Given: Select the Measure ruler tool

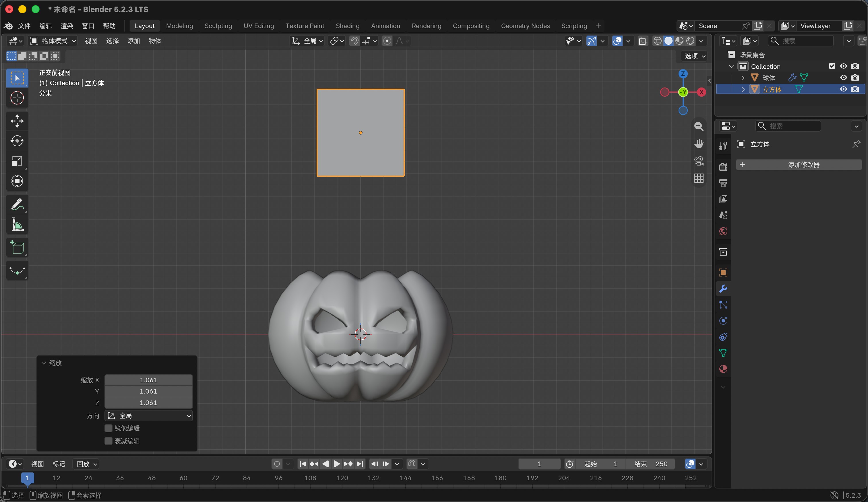Looking at the screenshot, I should click(17, 225).
